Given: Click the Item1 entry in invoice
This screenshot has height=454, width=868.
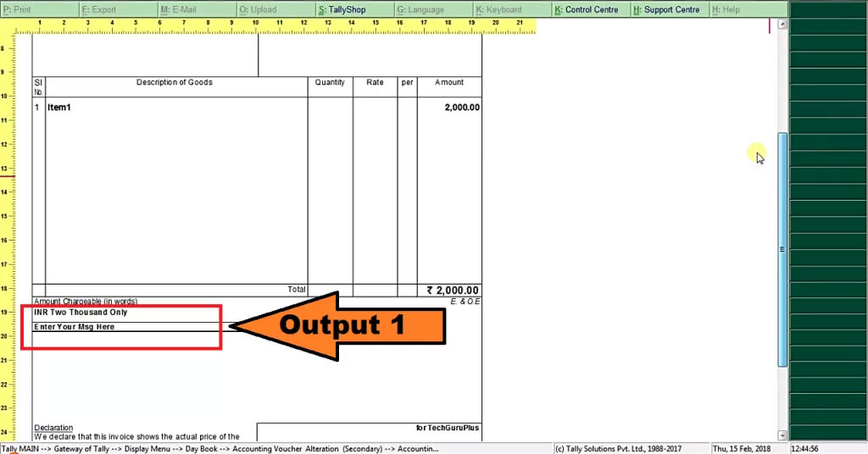Looking at the screenshot, I should 58,108.
